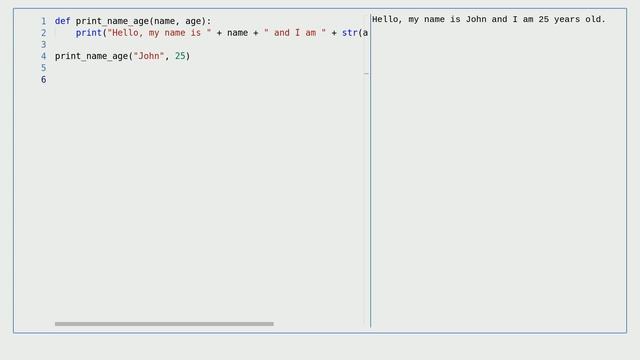Click line number 6 in the gutter
Screen dimensions: 640x360
coord(44,80)
